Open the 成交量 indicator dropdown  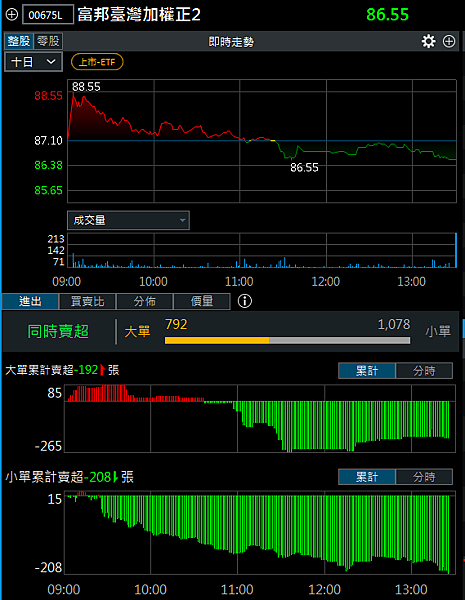click(x=128, y=220)
